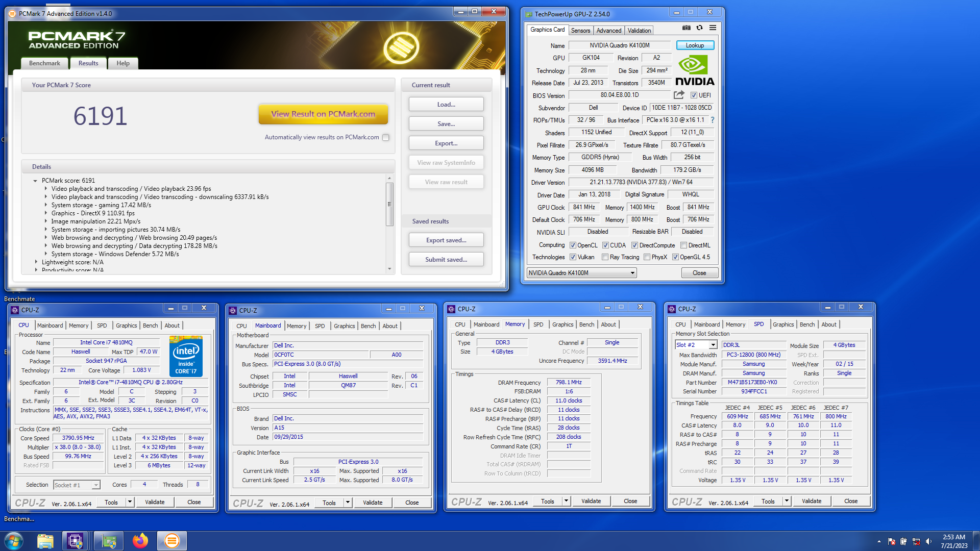Expand Image manipulation result row
The image size is (980, 551).
(x=45, y=221)
